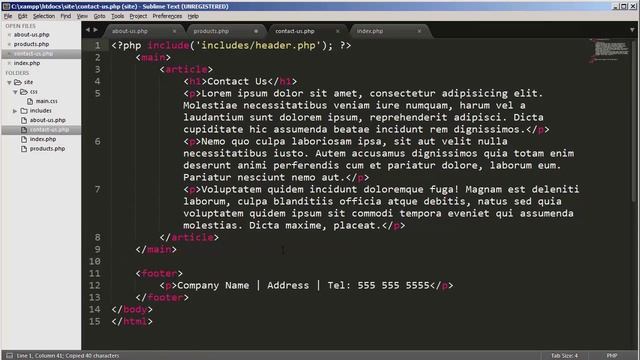Image resolution: width=640 pixels, height=360 pixels.
Task: Click the minimap code preview
Action: (610, 51)
